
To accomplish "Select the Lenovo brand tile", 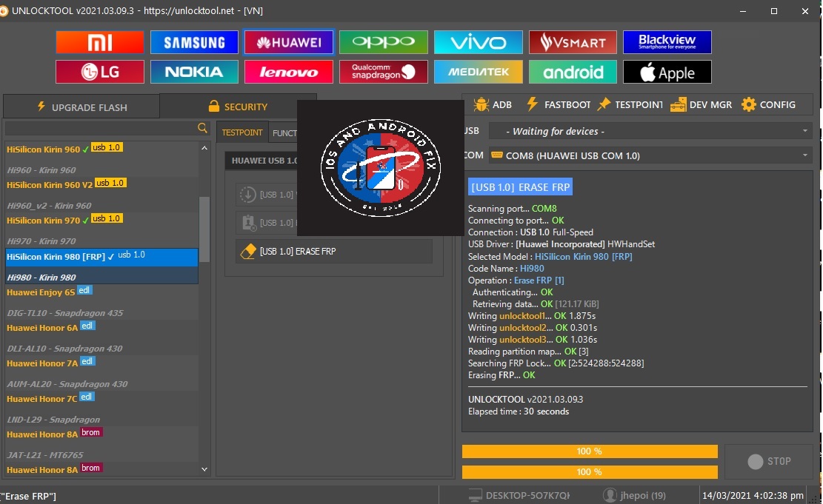I will tap(289, 72).
